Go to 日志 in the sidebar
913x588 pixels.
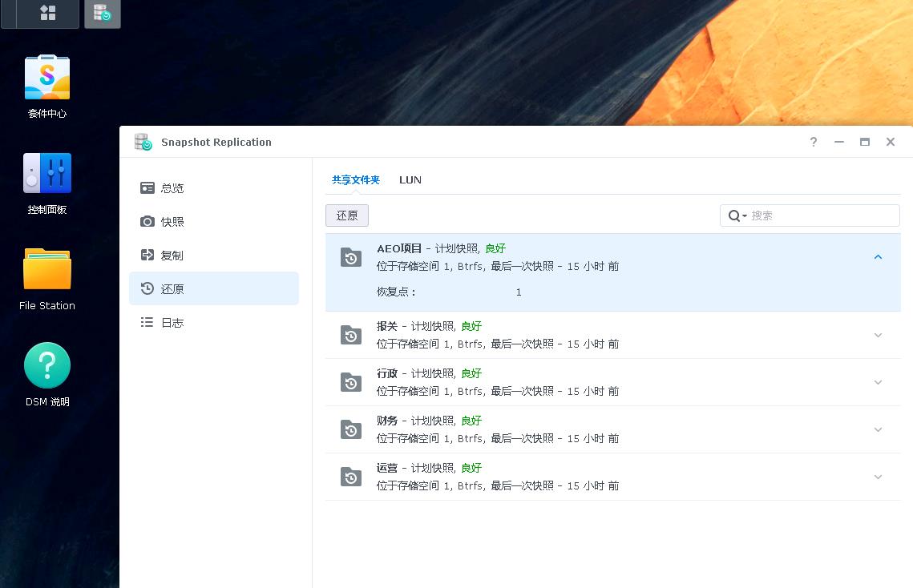click(x=214, y=322)
